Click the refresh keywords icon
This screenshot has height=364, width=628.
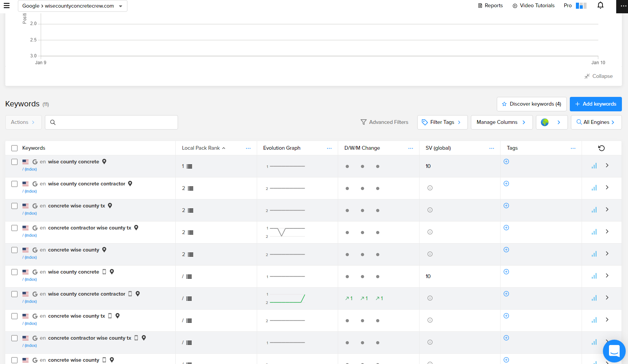point(601,148)
